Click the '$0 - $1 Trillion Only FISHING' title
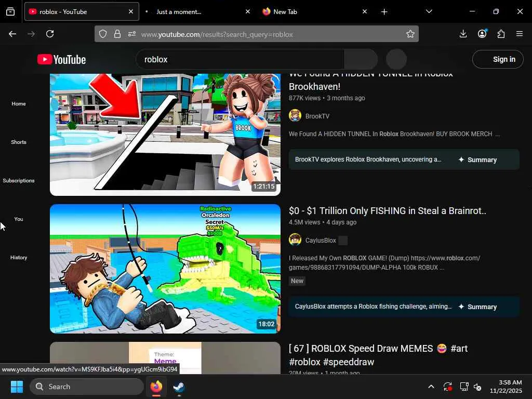Viewport: 532px width, 399px height. 387,211
